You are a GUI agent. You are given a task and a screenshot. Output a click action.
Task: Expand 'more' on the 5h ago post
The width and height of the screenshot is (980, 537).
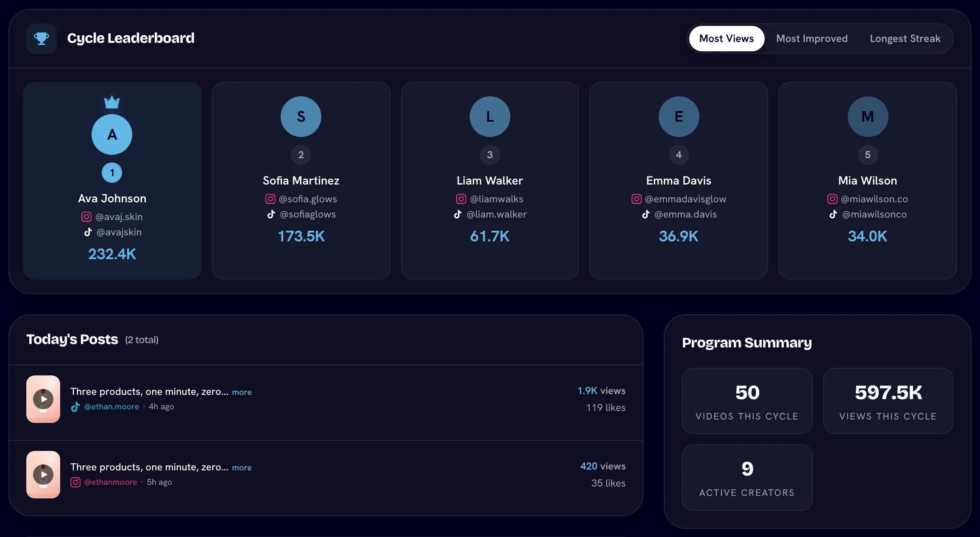242,467
